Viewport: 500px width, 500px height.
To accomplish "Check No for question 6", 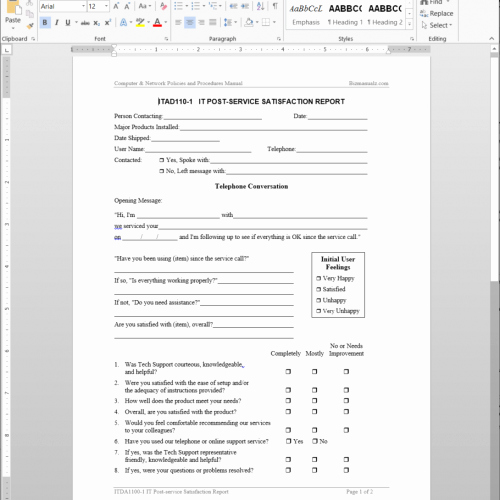I will tap(315, 441).
